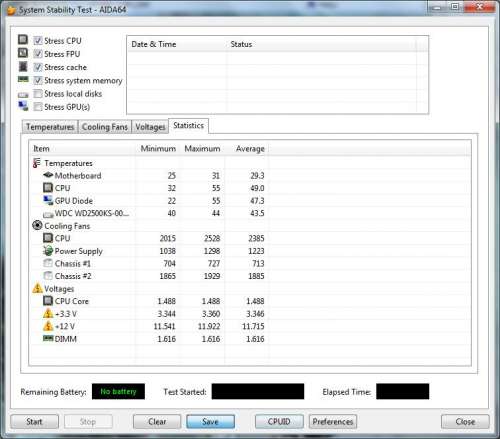Select the 'Motherboard' temperature row label
The width and height of the screenshot is (500, 439).
(78, 176)
